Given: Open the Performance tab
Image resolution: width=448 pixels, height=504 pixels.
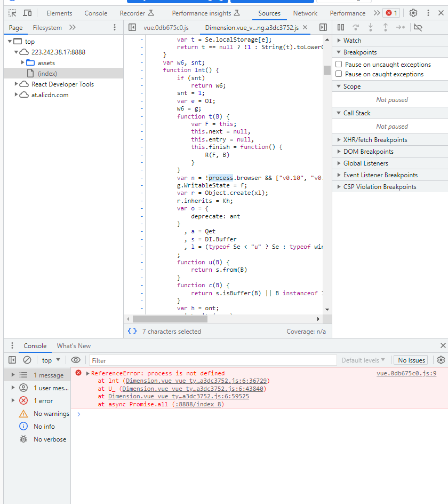Looking at the screenshot, I should (348, 13).
